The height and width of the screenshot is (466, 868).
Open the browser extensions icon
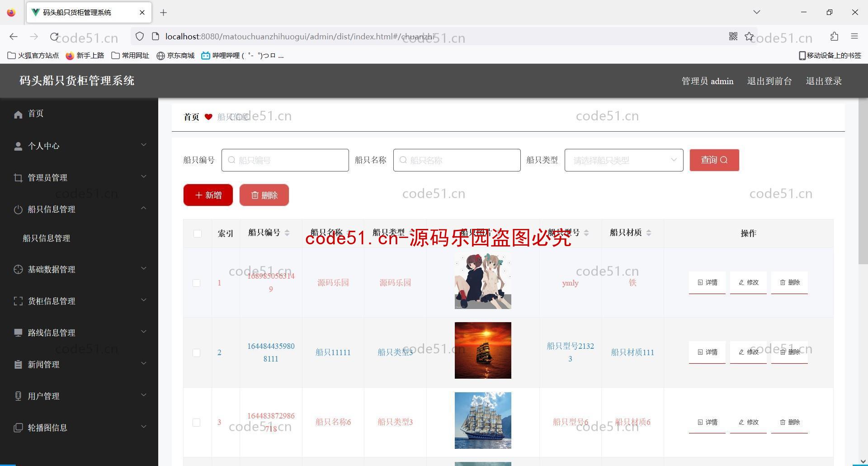click(834, 36)
